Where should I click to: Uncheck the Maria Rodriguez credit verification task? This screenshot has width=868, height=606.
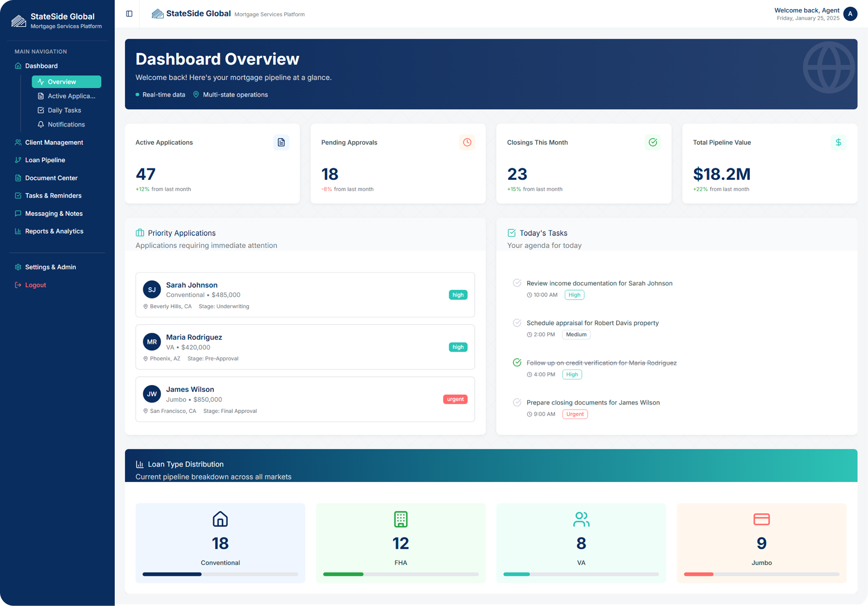(517, 362)
